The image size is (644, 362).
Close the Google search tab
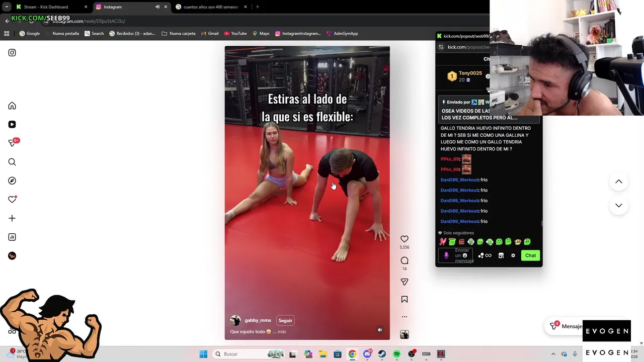pyautogui.click(x=246, y=7)
